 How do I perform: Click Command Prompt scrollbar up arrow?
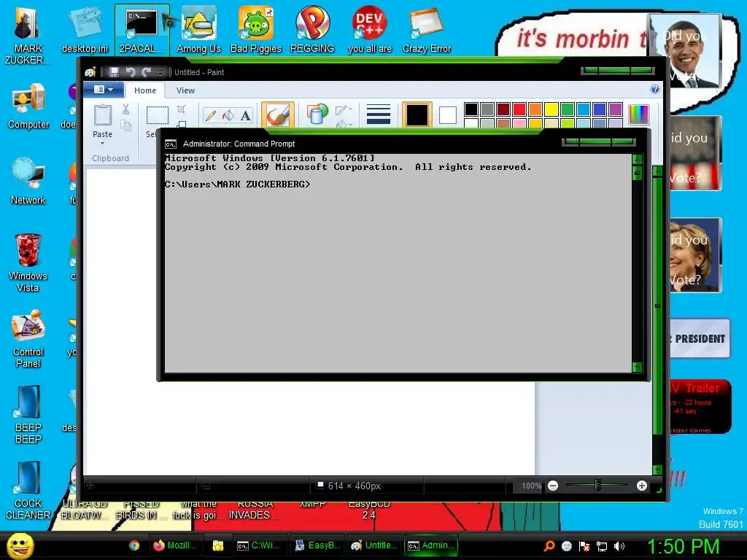point(637,160)
